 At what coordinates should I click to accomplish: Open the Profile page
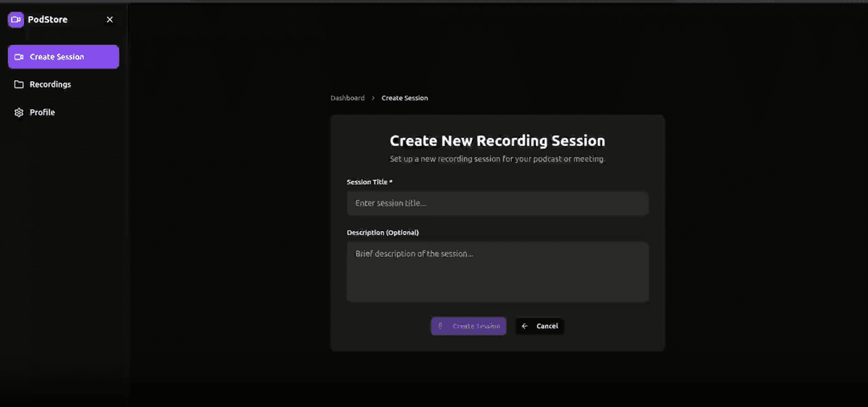pos(63,112)
